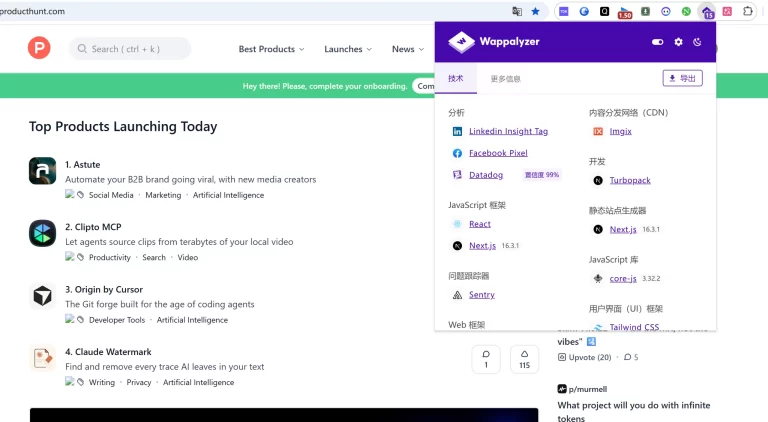Screen dimensions: 768x422
Task: Click the core-js icon
Action: tap(598, 279)
